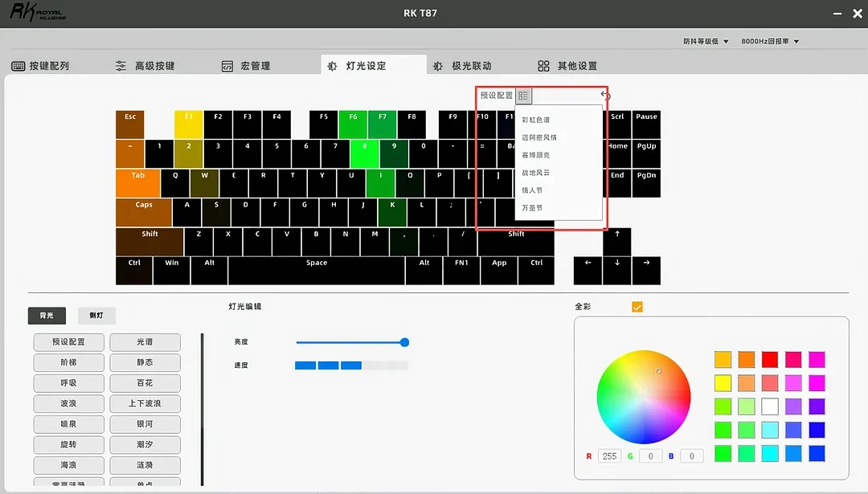Go to the 极光联动 tab
The image size is (868, 494).
(462, 66)
